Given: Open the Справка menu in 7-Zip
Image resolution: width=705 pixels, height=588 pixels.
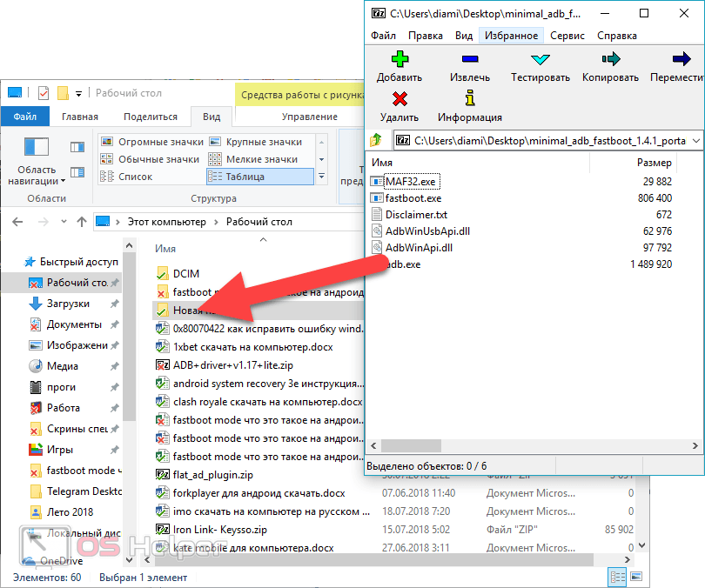Looking at the screenshot, I should click(x=616, y=36).
